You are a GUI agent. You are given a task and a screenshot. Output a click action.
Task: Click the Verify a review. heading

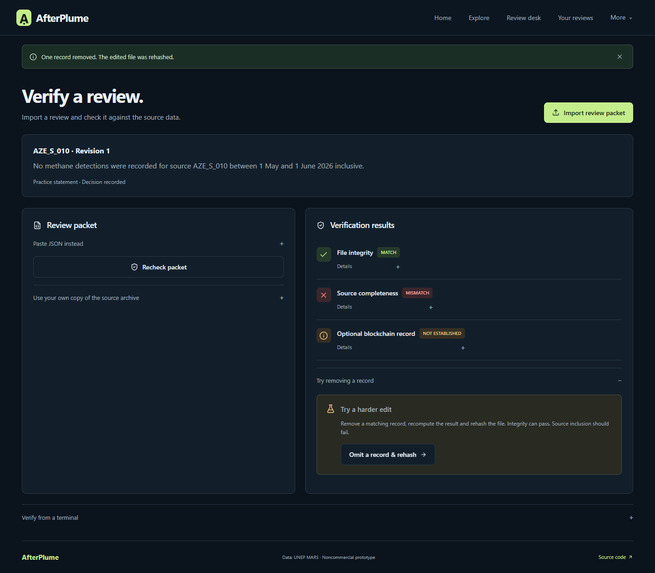pos(82,96)
